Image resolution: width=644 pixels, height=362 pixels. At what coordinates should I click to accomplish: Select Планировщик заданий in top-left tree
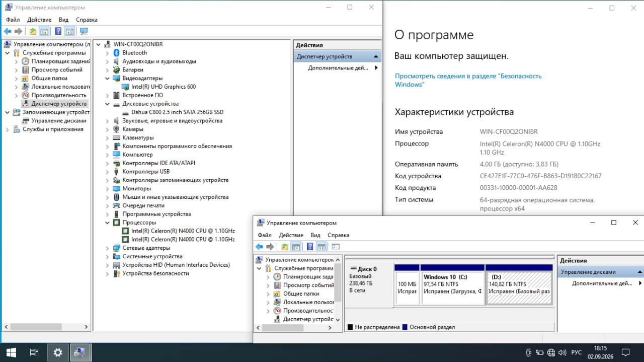(x=60, y=61)
